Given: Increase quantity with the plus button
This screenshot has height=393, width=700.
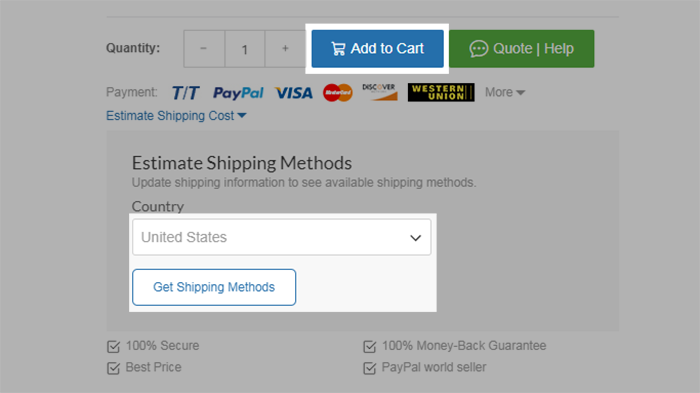Looking at the screenshot, I should click(x=285, y=49).
